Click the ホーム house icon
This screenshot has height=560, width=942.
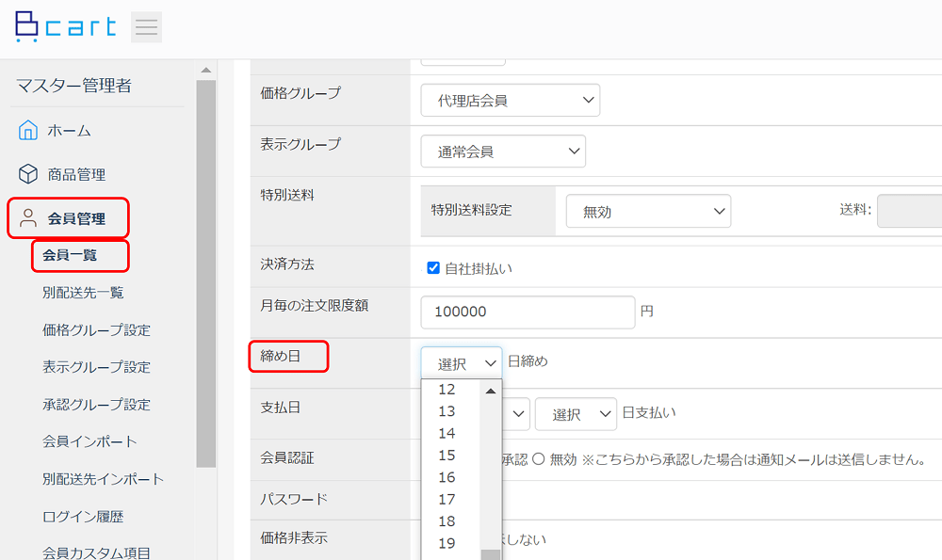pos(27,130)
